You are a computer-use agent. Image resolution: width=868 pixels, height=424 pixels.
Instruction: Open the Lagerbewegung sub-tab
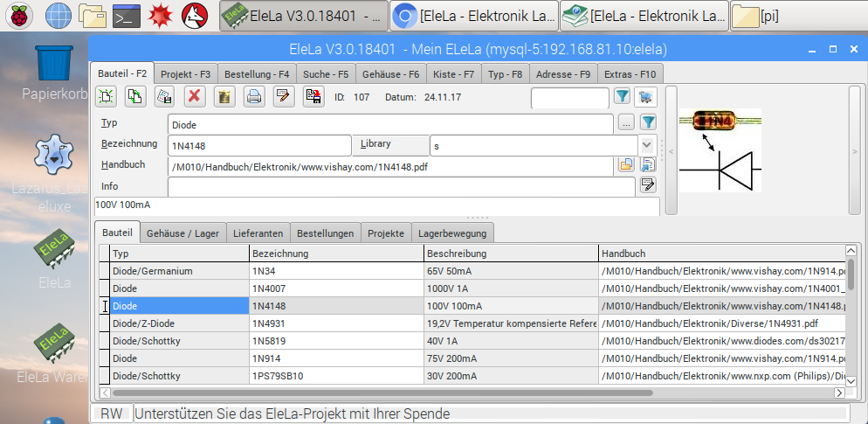pyautogui.click(x=452, y=233)
